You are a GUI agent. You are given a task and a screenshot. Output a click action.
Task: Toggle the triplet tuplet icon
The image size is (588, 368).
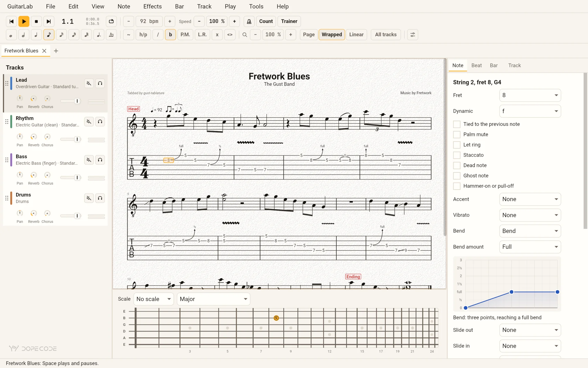pyautogui.click(x=111, y=35)
